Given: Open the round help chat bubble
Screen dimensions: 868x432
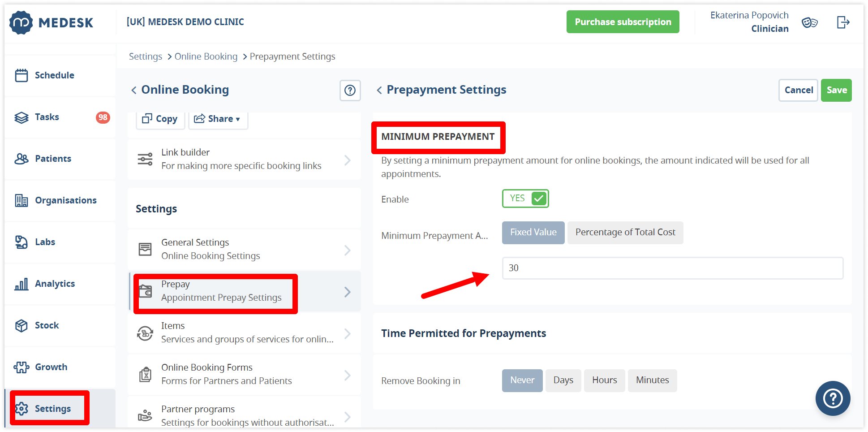Looking at the screenshot, I should tap(833, 398).
